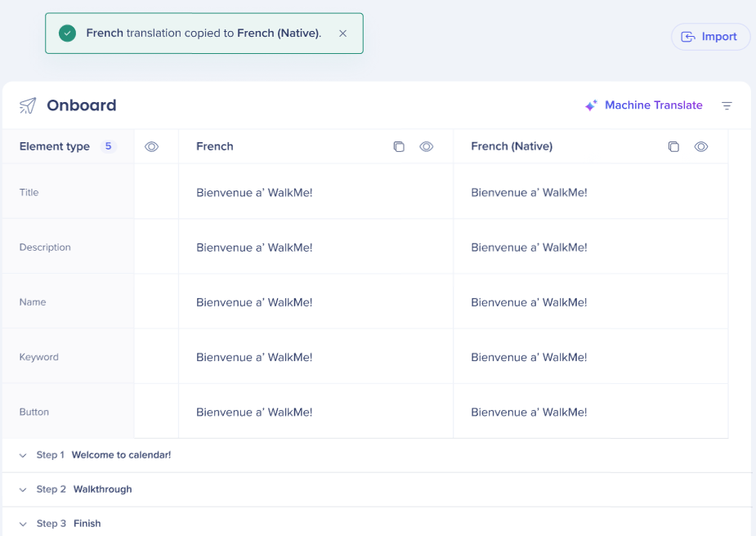Hide the French language column
The width and height of the screenshot is (756, 536).
[426, 147]
